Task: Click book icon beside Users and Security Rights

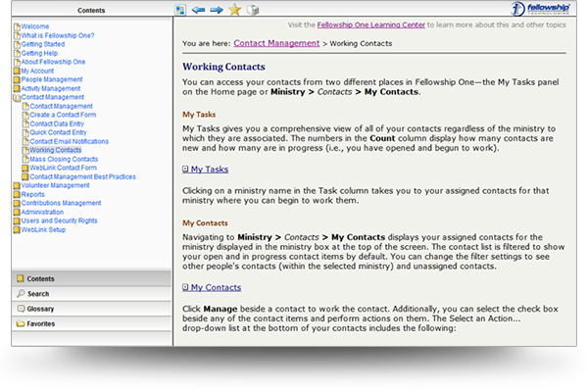Action: pos(17,220)
